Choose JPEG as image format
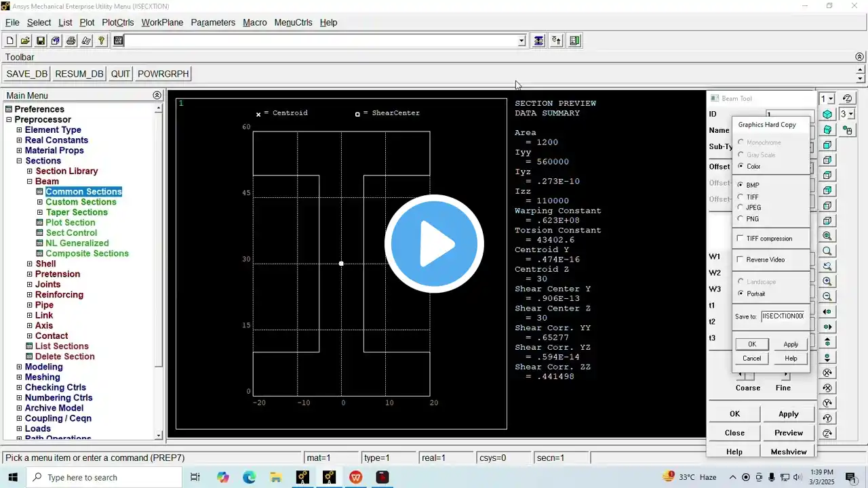The image size is (868, 488). [x=741, y=207]
